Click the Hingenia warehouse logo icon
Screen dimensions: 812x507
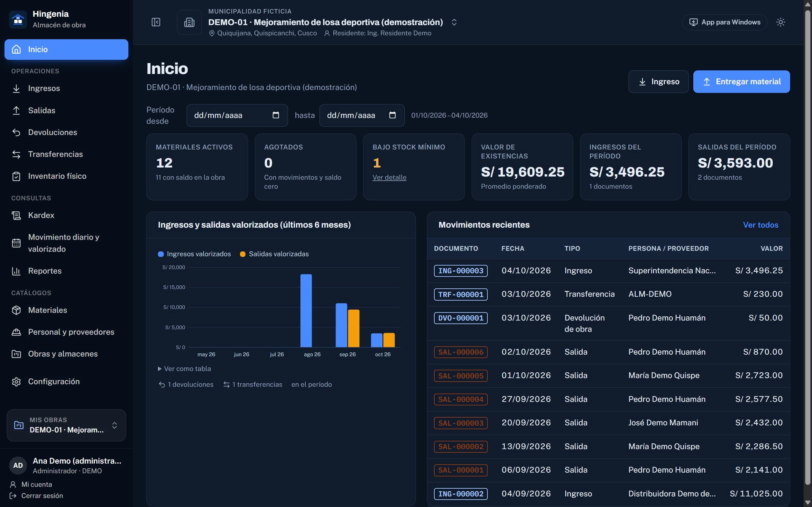click(x=18, y=19)
